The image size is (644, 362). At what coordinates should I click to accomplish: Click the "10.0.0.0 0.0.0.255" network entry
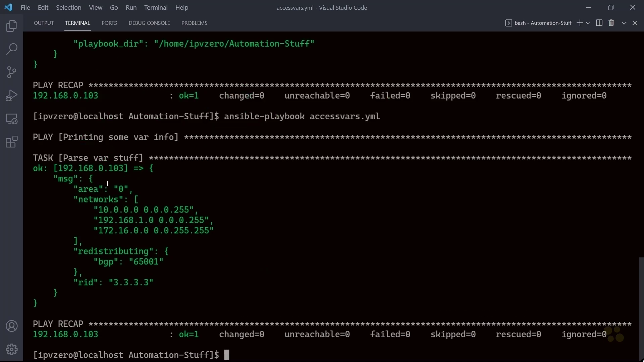click(x=146, y=209)
